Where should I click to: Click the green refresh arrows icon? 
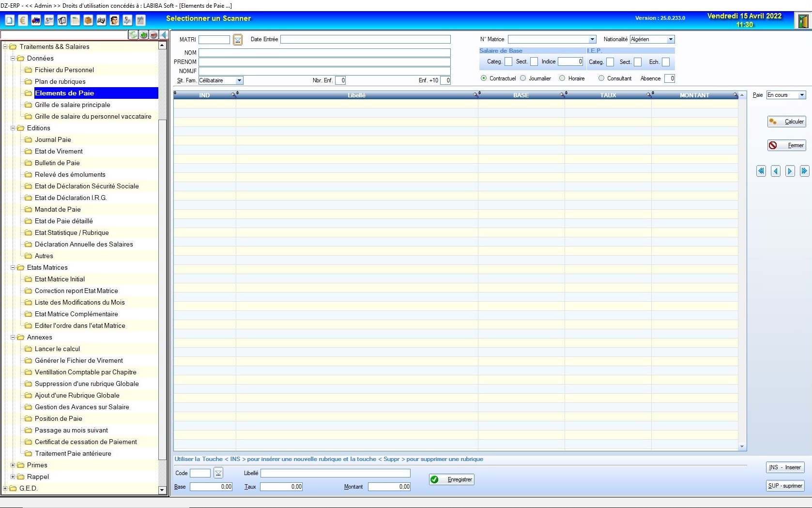pos(133,35)
